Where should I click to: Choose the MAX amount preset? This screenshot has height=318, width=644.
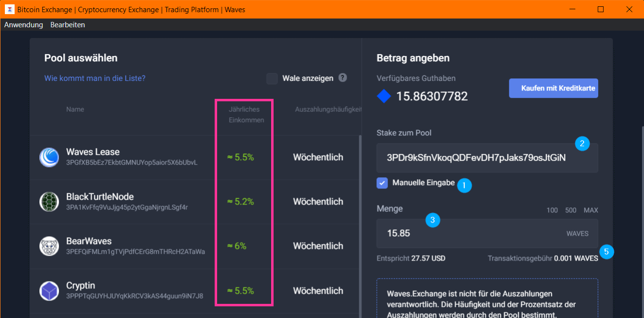coord(591,210)
